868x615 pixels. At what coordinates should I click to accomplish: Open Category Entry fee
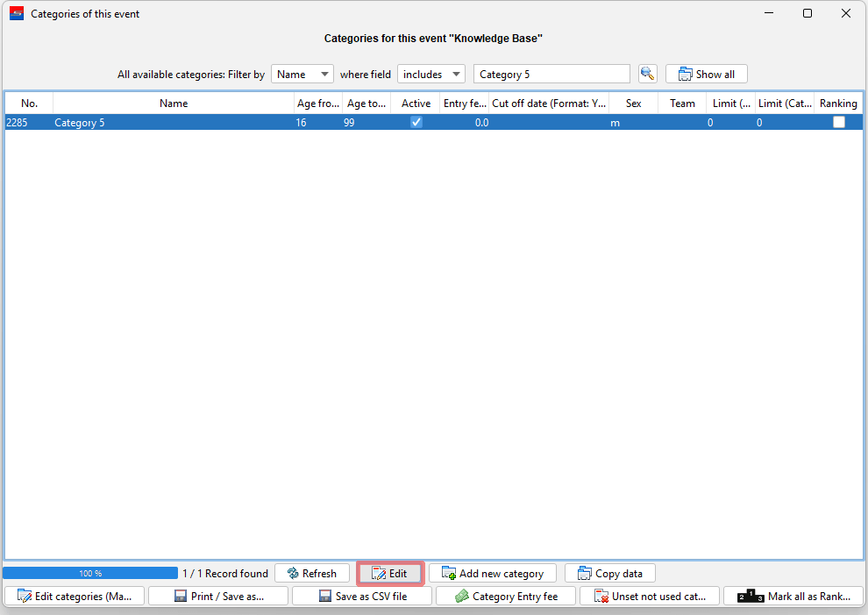coord(506,596)
